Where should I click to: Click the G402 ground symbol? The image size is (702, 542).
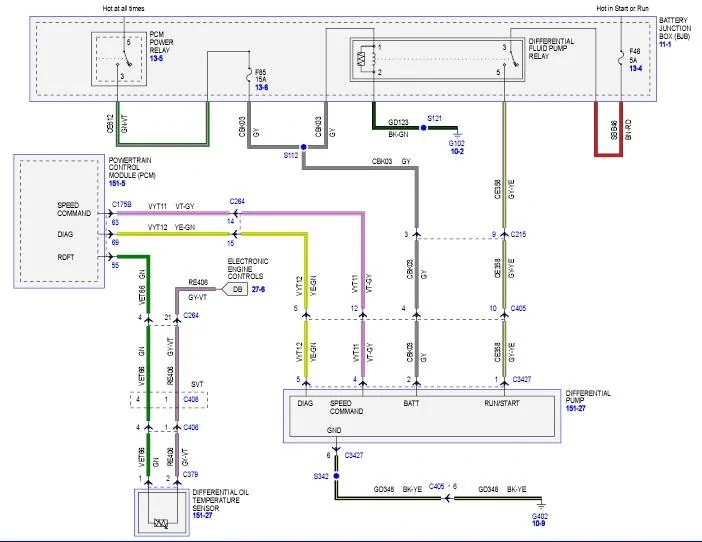click(x=541, y=505)
